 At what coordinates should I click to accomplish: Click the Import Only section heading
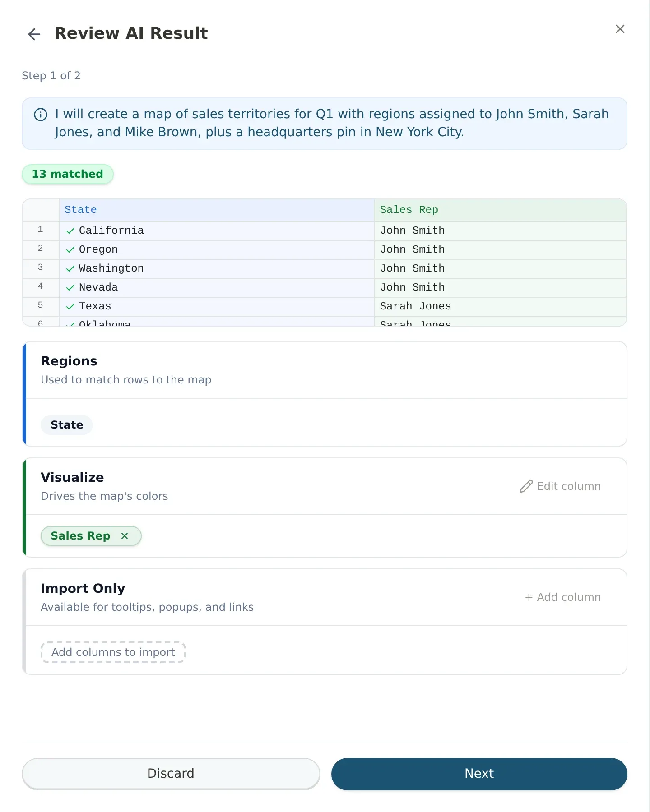(x=83, y=589)
